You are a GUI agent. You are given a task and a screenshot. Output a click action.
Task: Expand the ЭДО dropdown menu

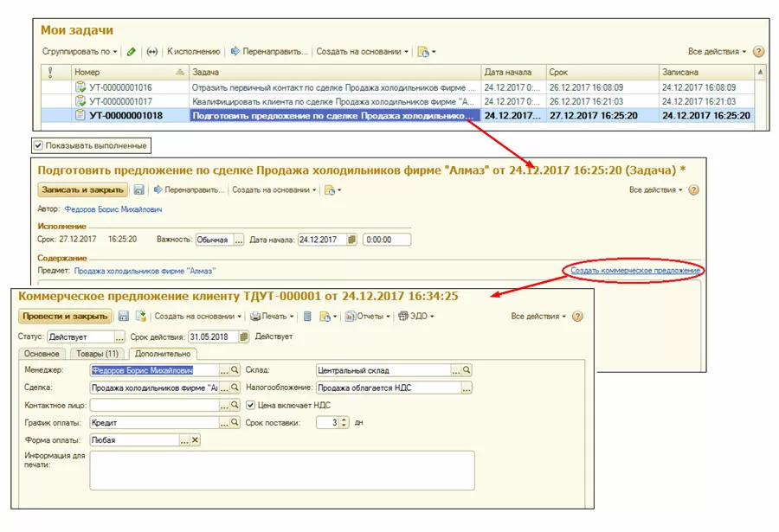pyautogui.click(x=416, y=317)
